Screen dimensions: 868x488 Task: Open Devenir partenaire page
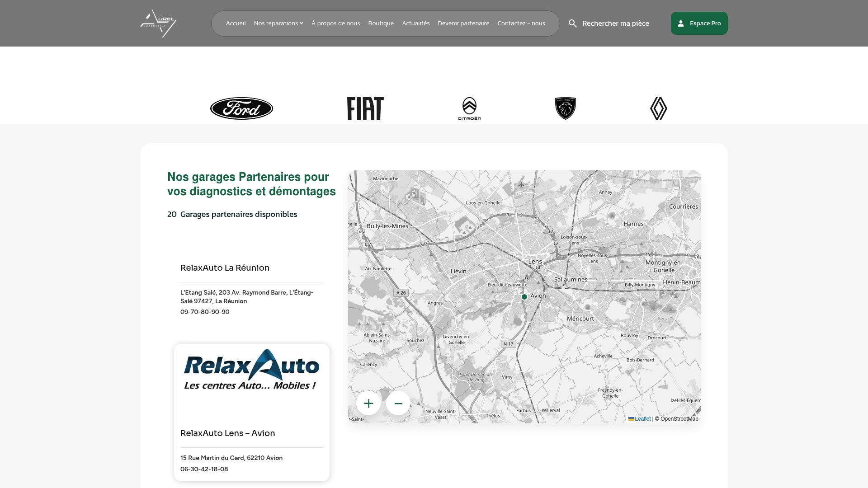click(x=463, y=23)
